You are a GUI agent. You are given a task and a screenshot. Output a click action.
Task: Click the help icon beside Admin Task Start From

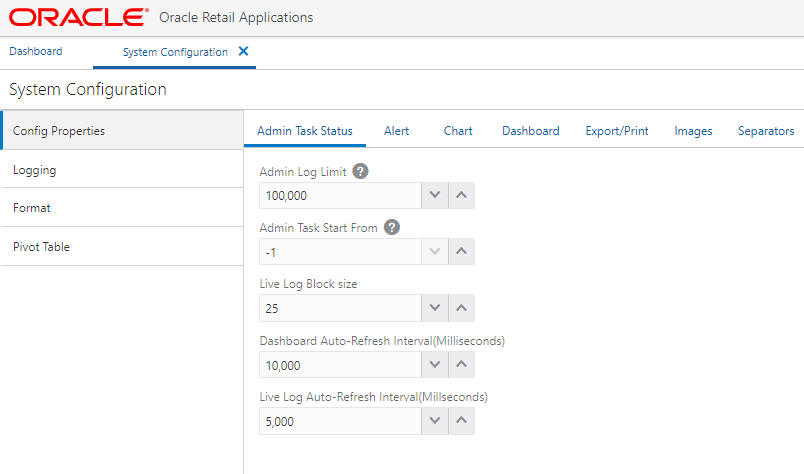click(x=392, y=227)
